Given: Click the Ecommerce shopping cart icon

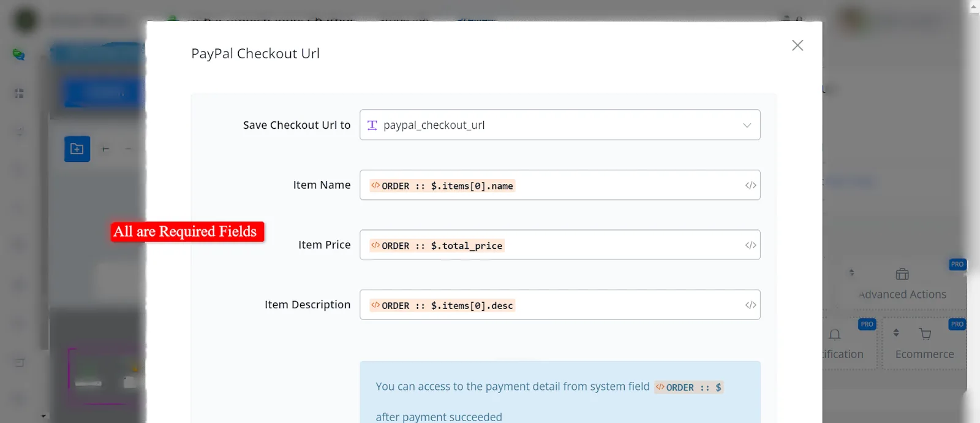Looking at the screenshot, I should click(925, 334).
